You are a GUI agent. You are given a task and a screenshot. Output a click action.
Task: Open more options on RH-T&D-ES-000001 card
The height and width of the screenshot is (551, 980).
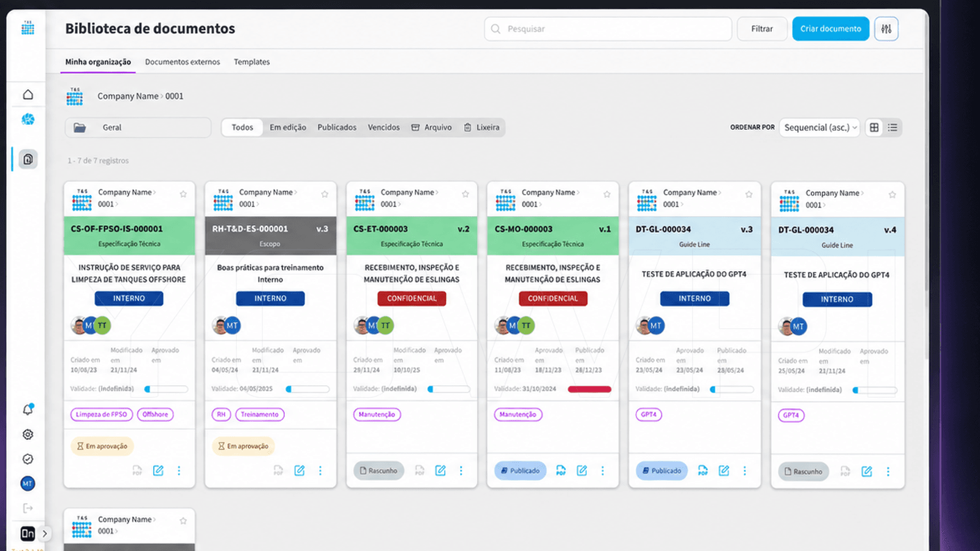[x=320, y=470]
